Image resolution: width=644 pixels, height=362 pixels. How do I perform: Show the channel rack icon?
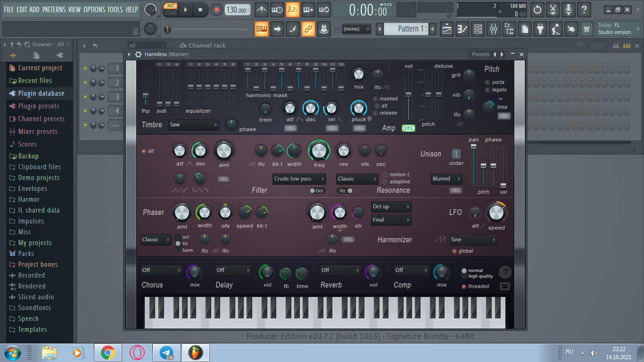[478, 29]
